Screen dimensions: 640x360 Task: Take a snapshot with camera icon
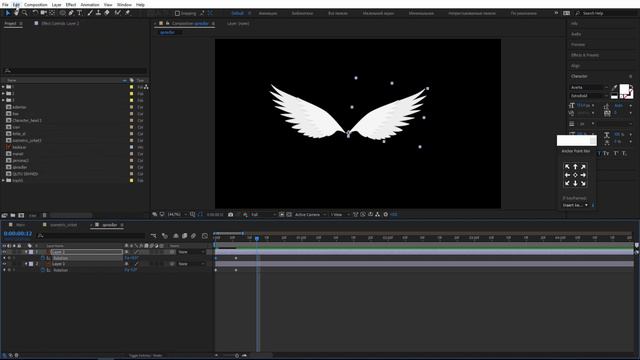231,215
